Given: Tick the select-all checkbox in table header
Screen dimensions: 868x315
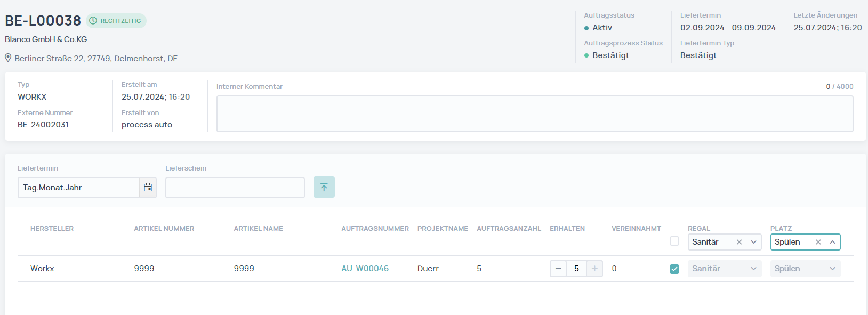Looking at the screenshot, I should pos(674,241).
